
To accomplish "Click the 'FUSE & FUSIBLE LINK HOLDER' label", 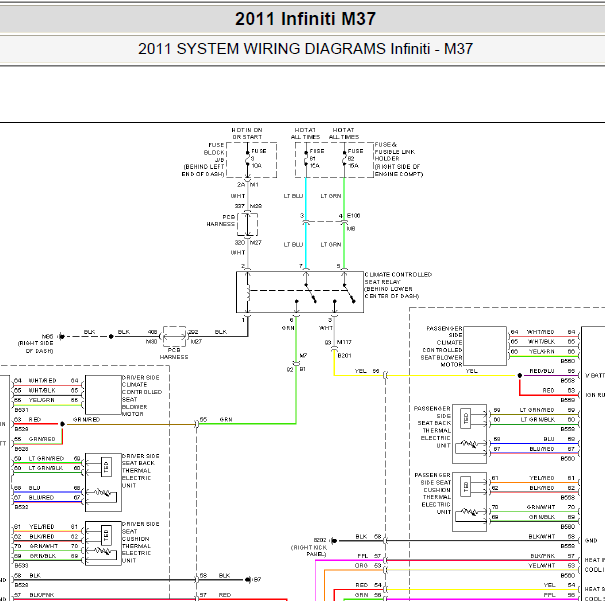I will point(394,152).
